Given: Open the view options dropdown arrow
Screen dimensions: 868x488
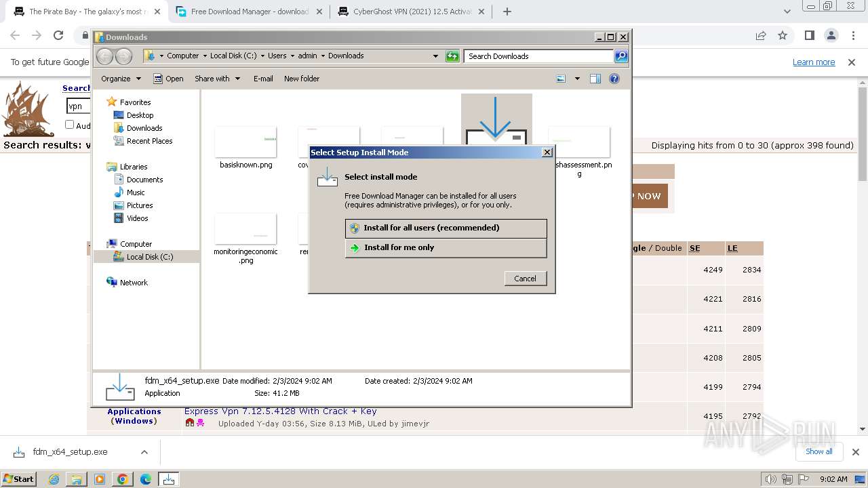Looking at the screenshot, I should tap(577, 79).
